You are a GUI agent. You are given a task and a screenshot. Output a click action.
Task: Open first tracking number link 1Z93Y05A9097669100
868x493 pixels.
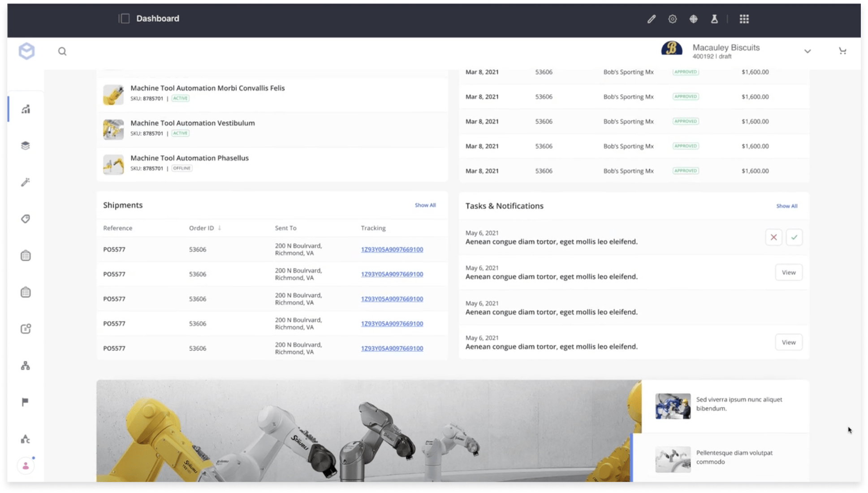[x=392, y=249]
